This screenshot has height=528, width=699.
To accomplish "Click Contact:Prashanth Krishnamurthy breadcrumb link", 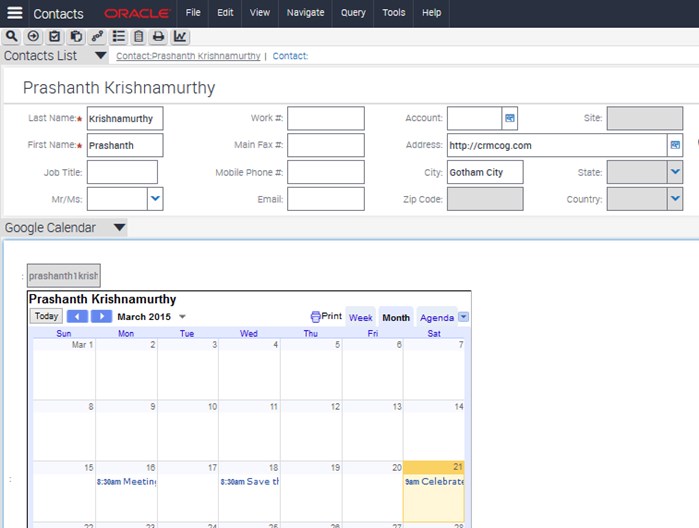I will coord(188,56).
